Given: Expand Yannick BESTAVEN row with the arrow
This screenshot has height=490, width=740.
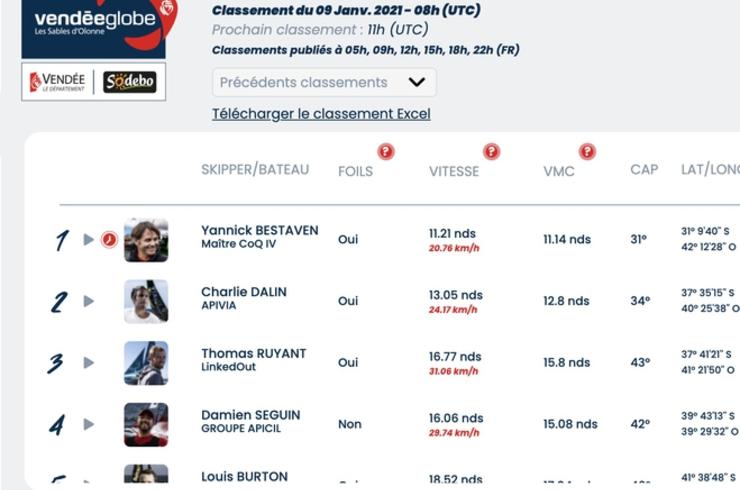Looking at the screenshot, I should (88, 239).
